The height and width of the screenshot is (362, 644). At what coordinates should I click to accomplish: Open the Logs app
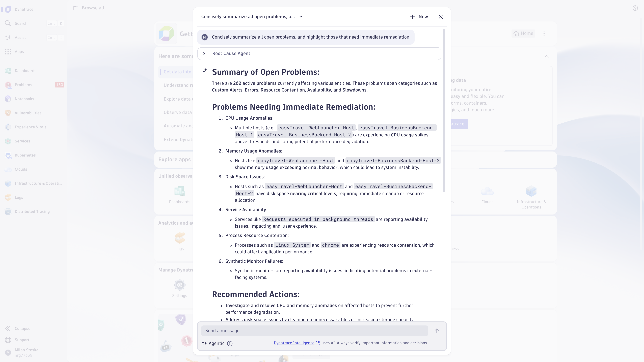click(19, 197)
